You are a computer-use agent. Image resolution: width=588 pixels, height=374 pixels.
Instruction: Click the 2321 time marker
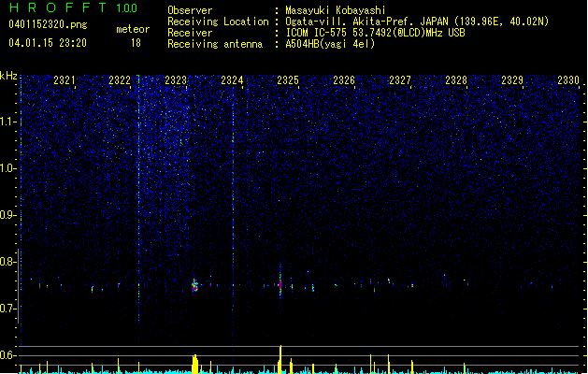(65, 80)
